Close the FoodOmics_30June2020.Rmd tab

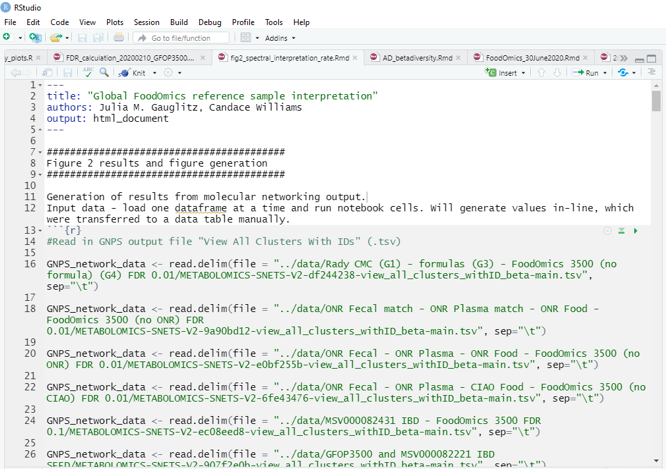point(585,58)
